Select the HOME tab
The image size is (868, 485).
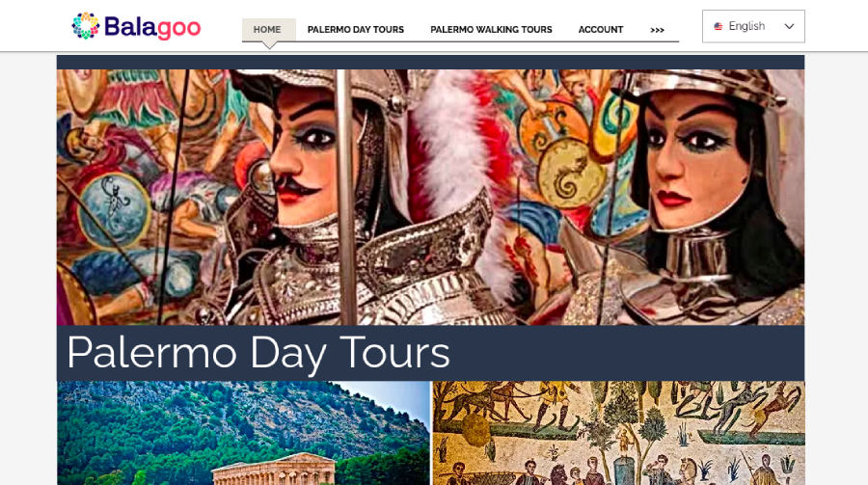point(268,30)
